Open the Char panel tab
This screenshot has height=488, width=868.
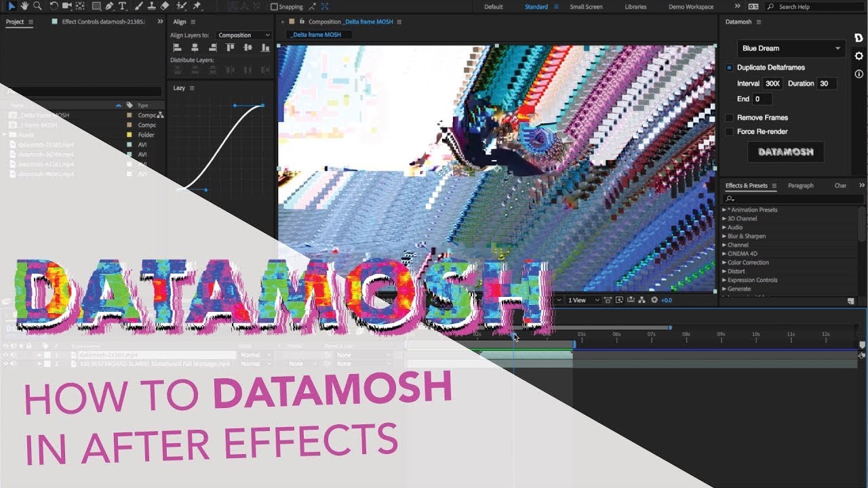(840, 186)
